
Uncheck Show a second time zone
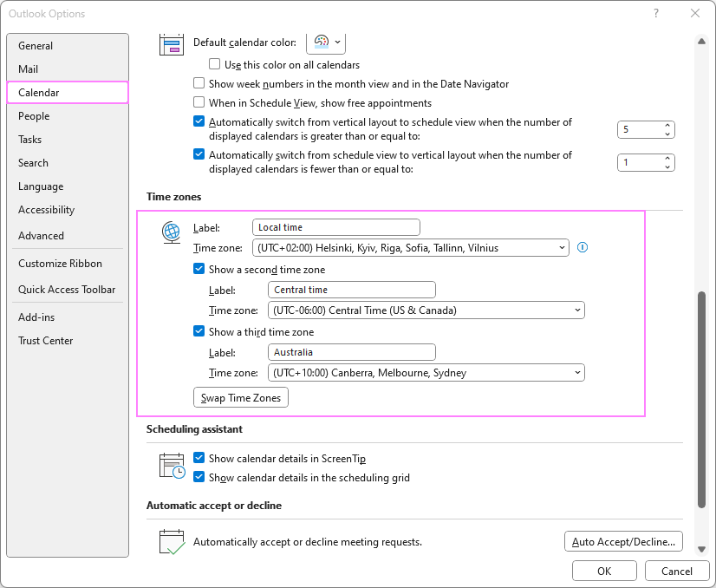[x=199, y=270]
